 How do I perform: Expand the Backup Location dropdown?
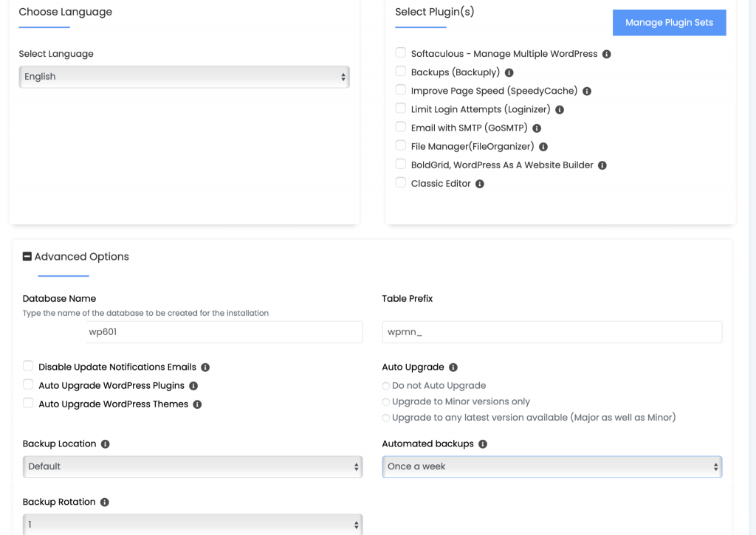click(x=193, y=466)
